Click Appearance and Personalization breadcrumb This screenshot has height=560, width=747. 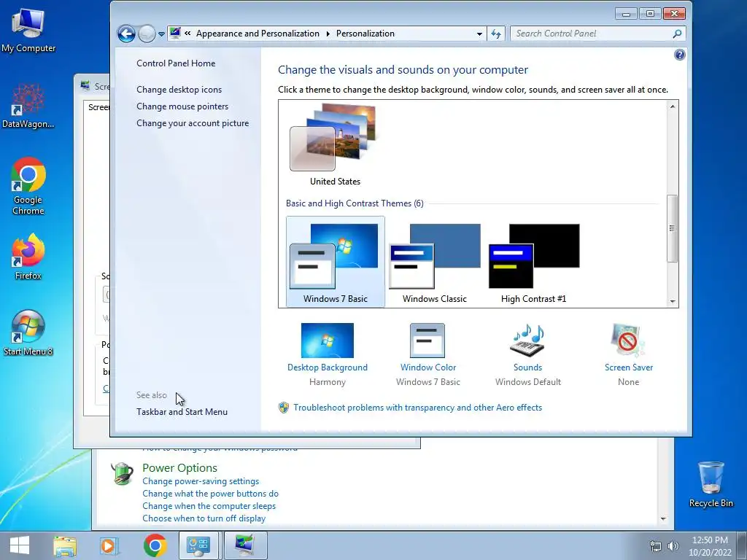(258, 34)
